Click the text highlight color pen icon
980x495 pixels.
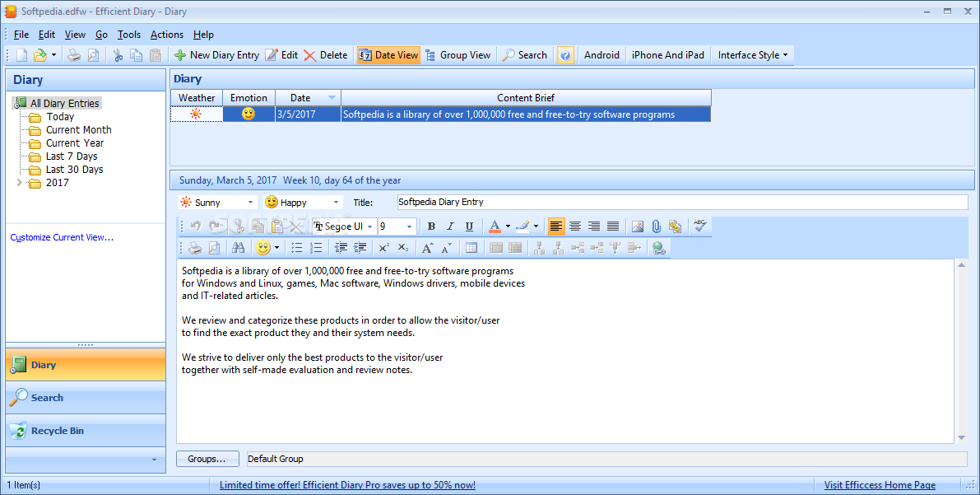coord(523,226)
